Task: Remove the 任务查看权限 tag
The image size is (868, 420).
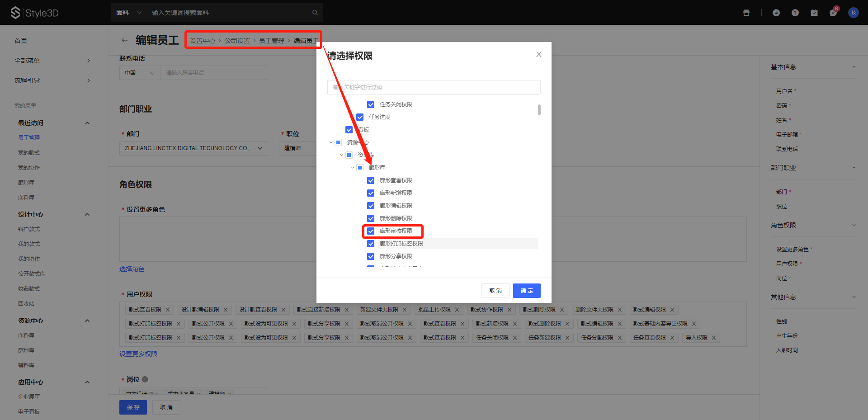Action: (672, 338)
